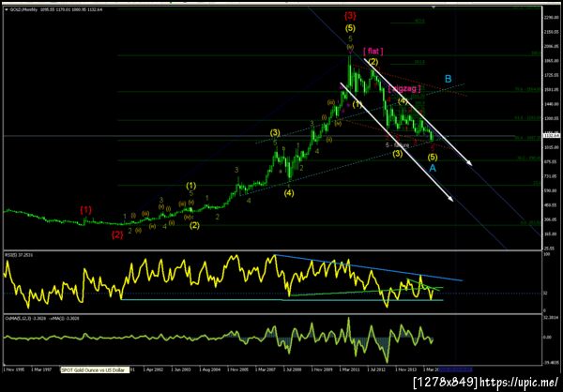563x392 pixels.
Task: Select yellow (2) label beneath [ flat ]
Action: (373, 62)
